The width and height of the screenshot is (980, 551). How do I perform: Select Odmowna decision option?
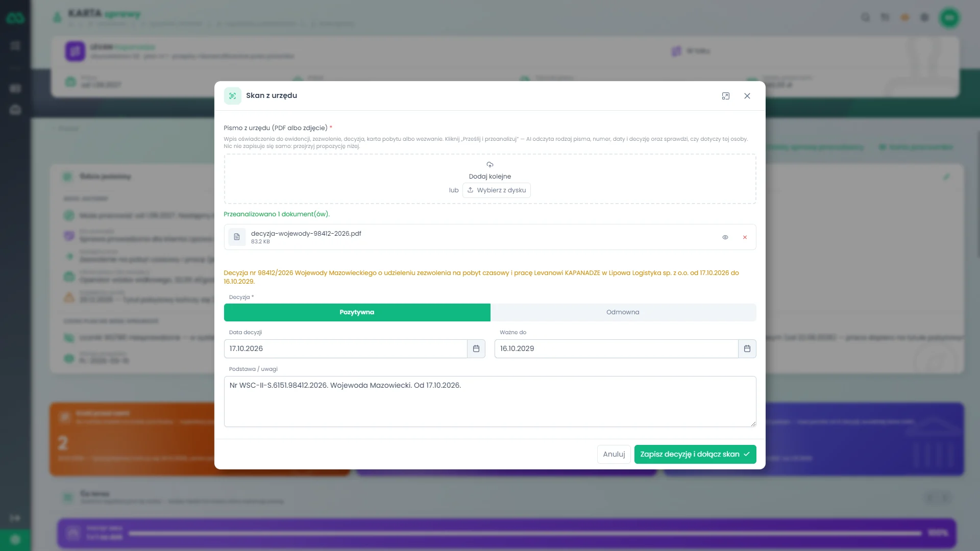point(623,312)
